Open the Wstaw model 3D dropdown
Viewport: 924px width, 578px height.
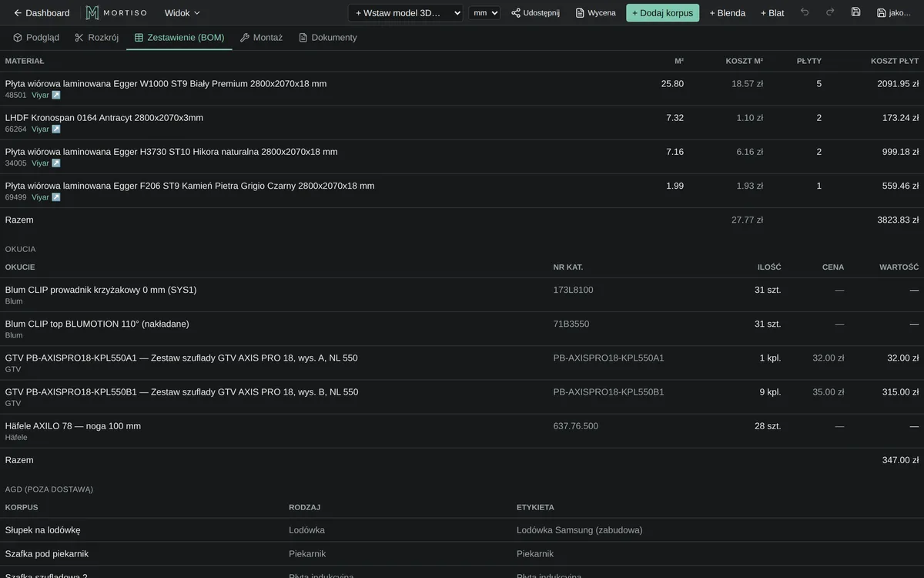click(x=405, y=13)
